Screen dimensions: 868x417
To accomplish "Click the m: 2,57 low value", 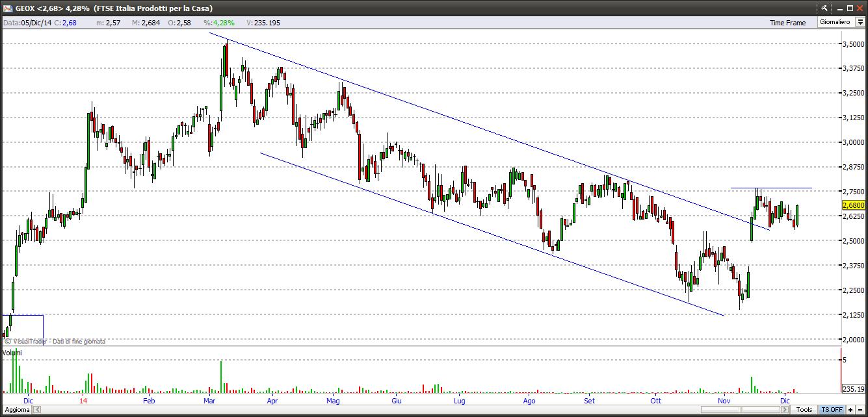I will [109, 22].
